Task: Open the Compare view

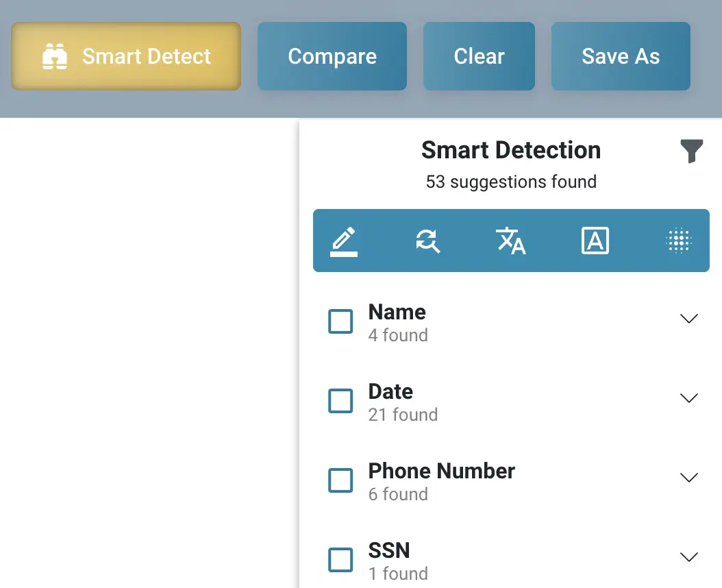Action: tap(332, 56)
